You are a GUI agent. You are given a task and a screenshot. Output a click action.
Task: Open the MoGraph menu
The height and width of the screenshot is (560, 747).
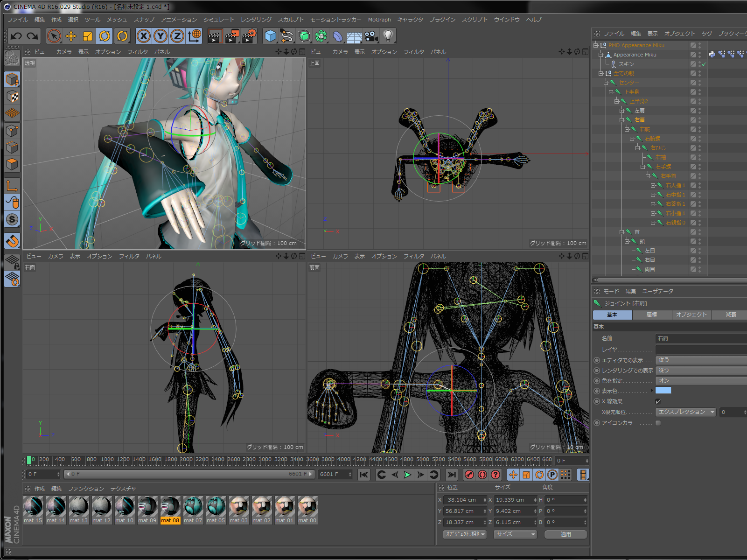(379, 20)
